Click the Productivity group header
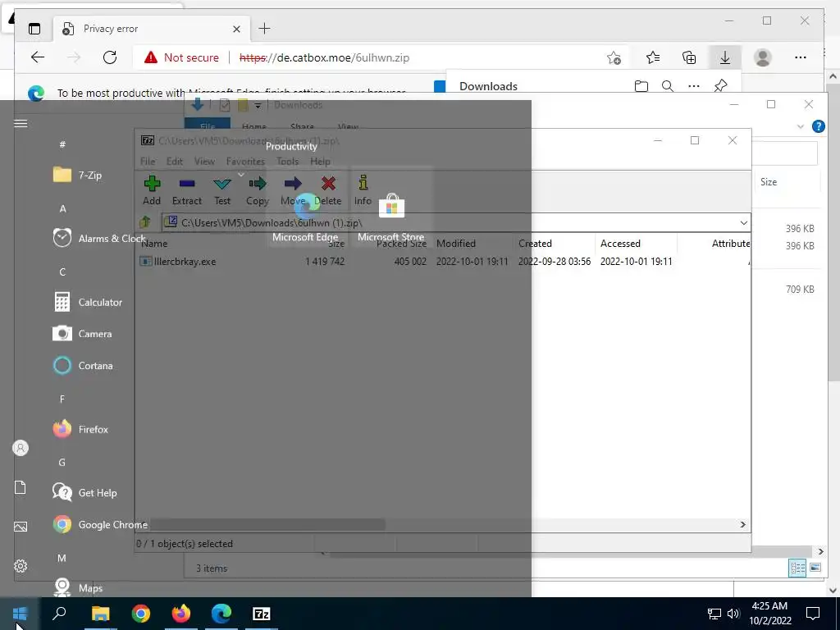Viewport: 840px width, 630px height. pos(291,146)
